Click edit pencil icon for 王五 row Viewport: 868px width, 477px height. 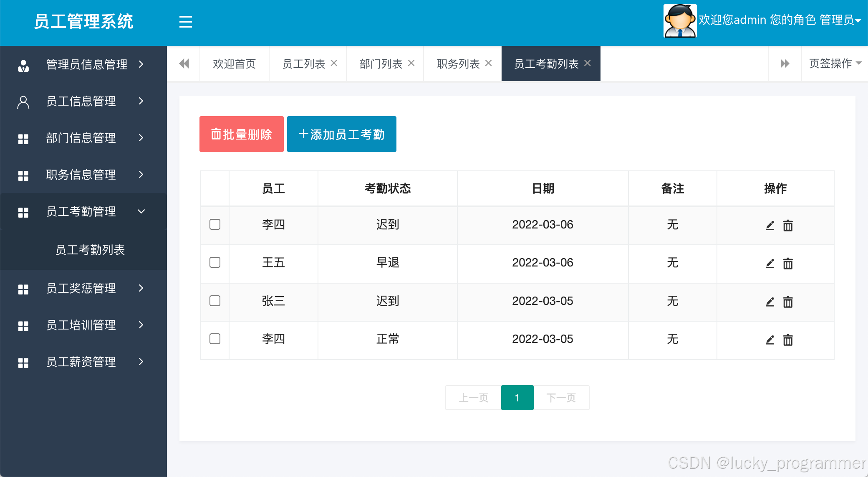[x=770, y=264]
